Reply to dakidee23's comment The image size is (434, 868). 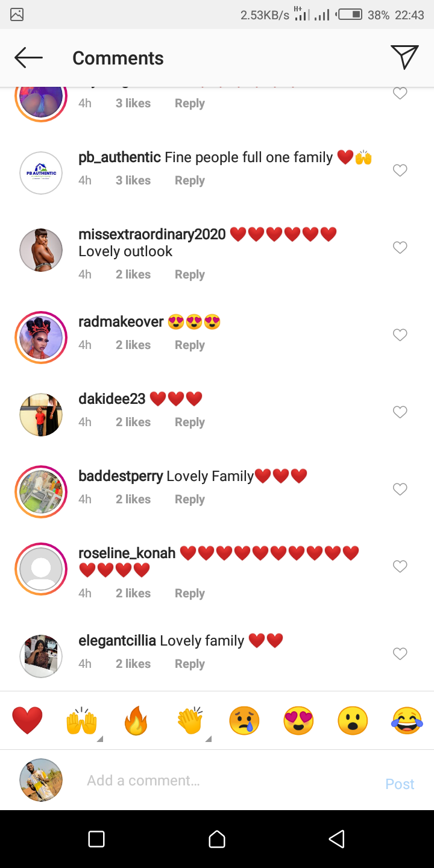point(190,423)
